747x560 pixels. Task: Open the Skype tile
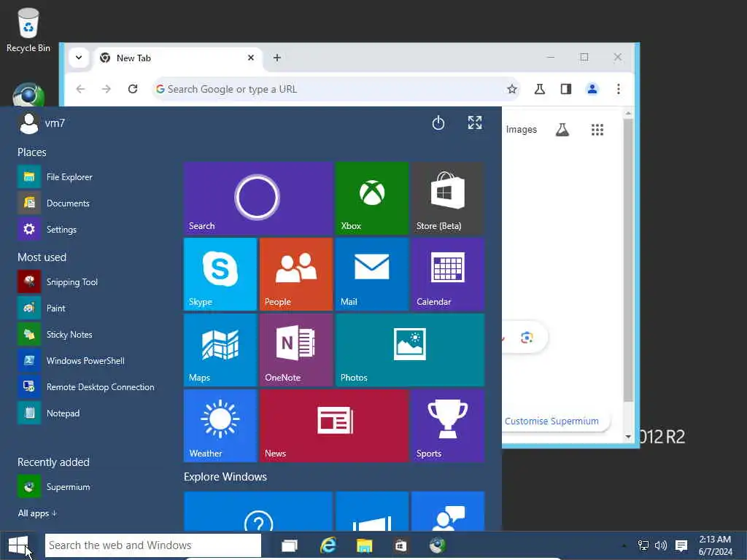[220, 274]
